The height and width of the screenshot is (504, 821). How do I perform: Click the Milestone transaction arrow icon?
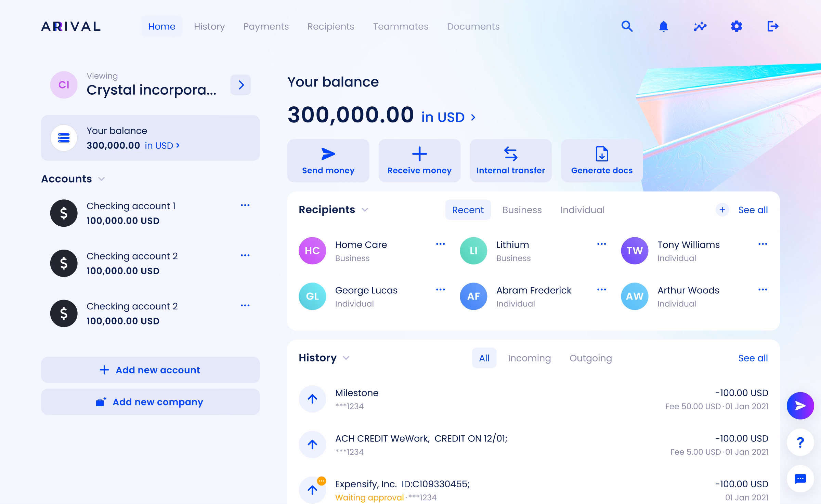pyautogui.click(x=312, y=399)
